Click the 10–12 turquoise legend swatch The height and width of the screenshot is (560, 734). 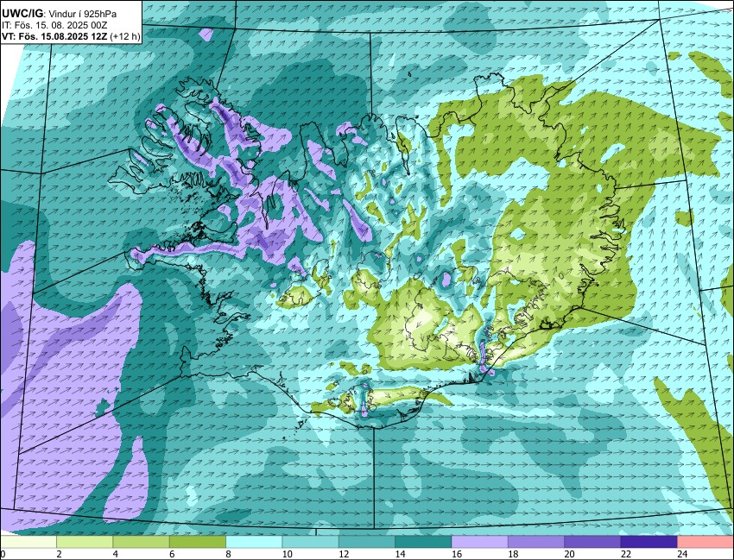pos(310,542)
